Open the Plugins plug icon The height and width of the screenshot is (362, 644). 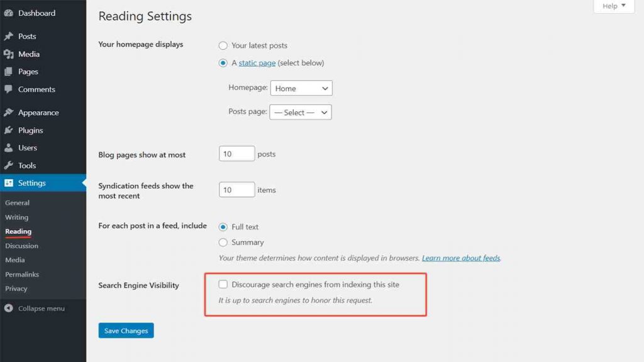click(9, 129)
